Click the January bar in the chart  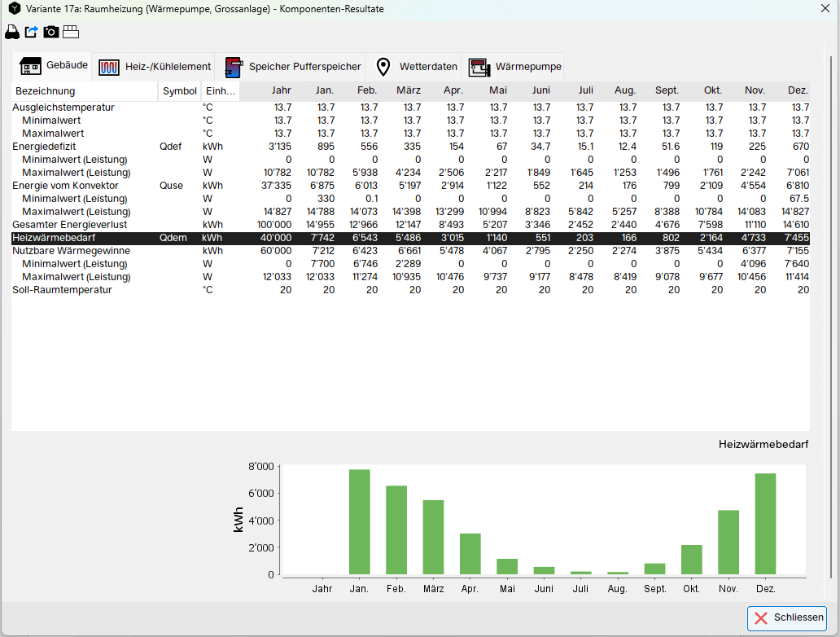point(359,521)
